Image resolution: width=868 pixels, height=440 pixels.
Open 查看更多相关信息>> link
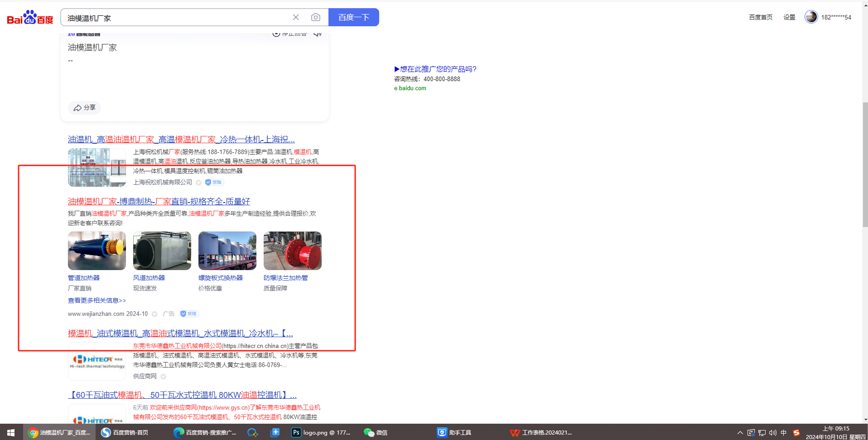97,300
